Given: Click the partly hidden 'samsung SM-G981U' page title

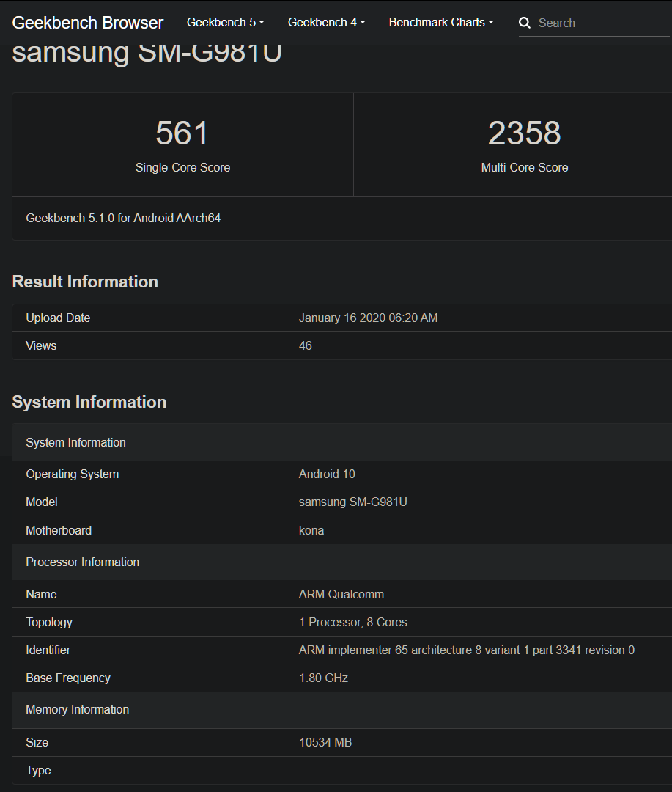Looking at the screenshot, I should coord(147,54).
